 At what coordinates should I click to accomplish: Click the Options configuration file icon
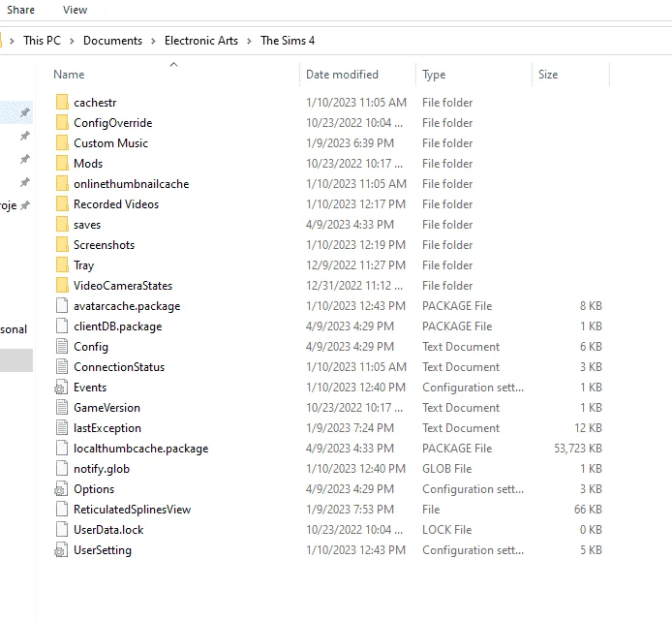point(61,489)
